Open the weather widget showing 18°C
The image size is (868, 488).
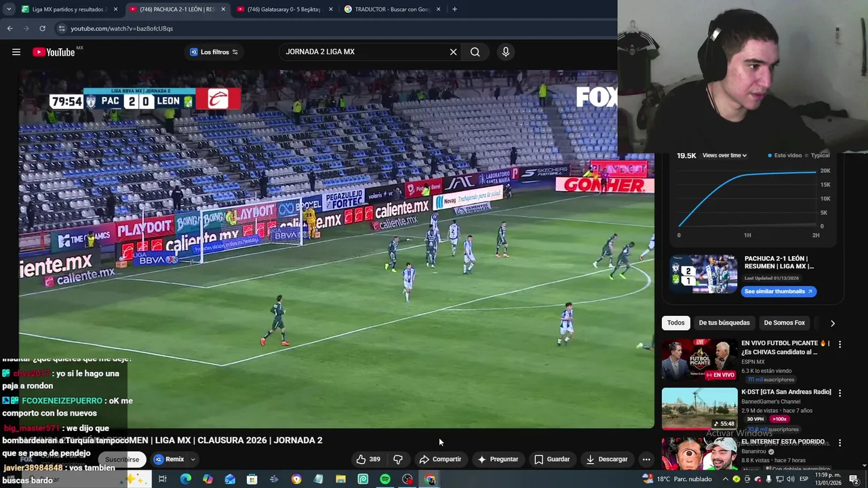[678, 479]
